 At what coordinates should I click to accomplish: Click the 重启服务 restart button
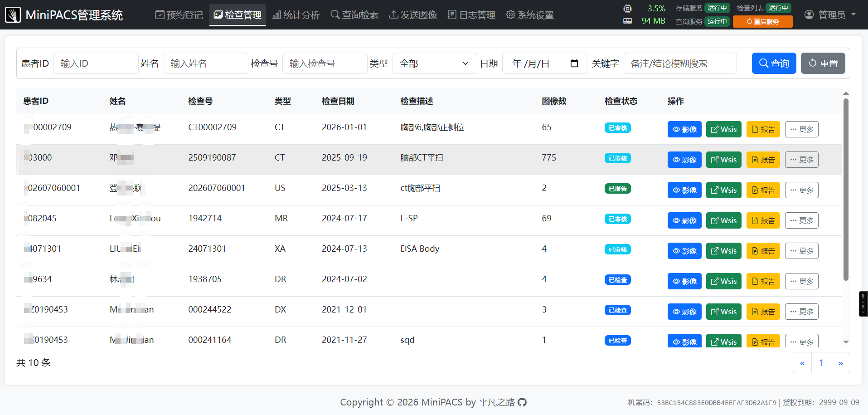762,21
